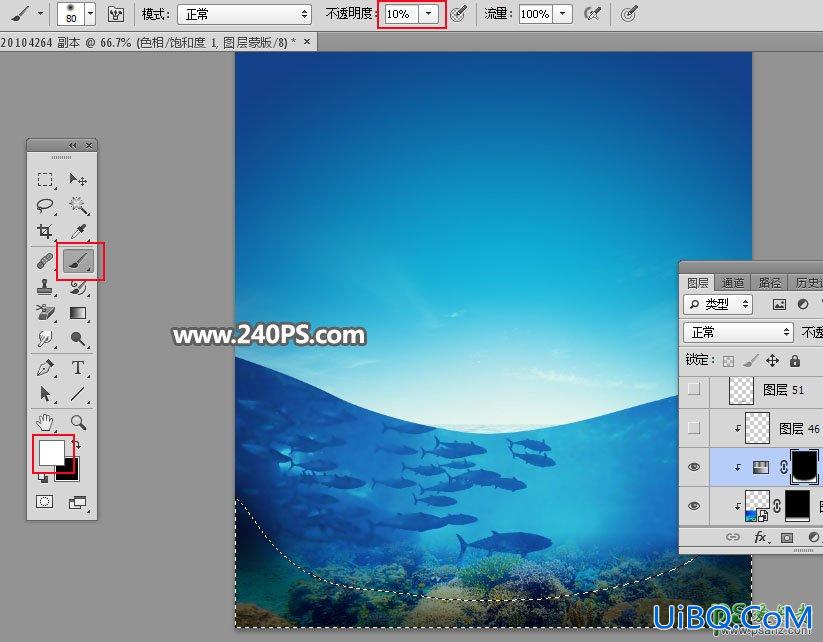The image size is (823, 642).
Task: Select the Brush tool in toolbox
Action: tap(78, 261)
